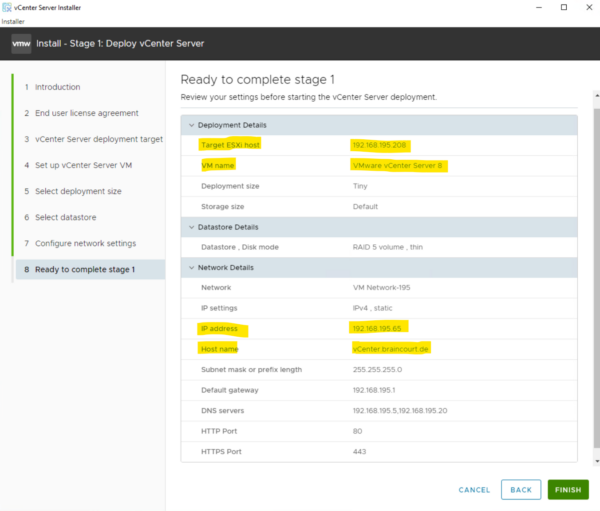The height and width of the screenshot is (511, 600).
Task: Click the vCenter Server Installer app icon
Action: point(7,7)
